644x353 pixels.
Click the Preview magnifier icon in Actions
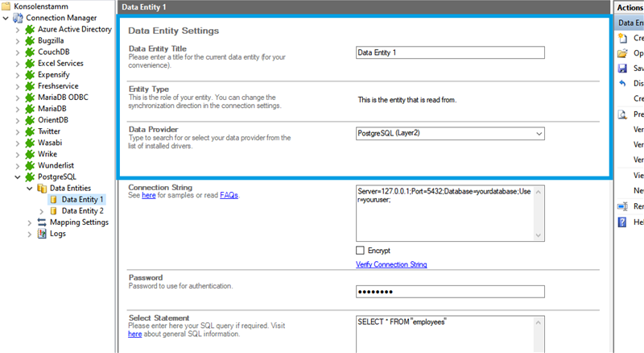(621, 114)
